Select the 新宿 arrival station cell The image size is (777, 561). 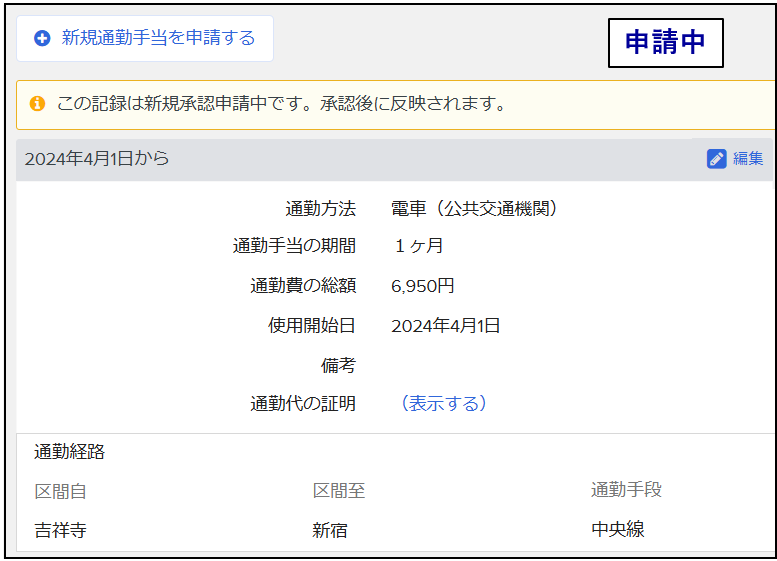click(330, 531)
